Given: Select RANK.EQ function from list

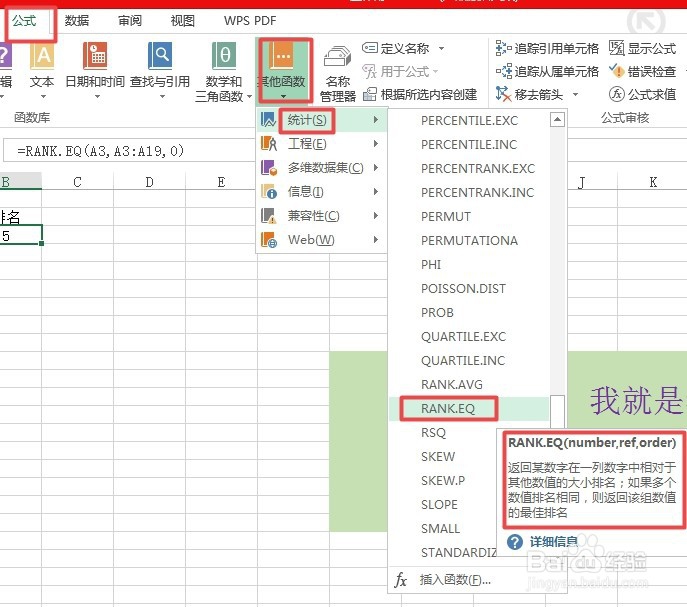Looking at the screenshot, I should [469, 408].
